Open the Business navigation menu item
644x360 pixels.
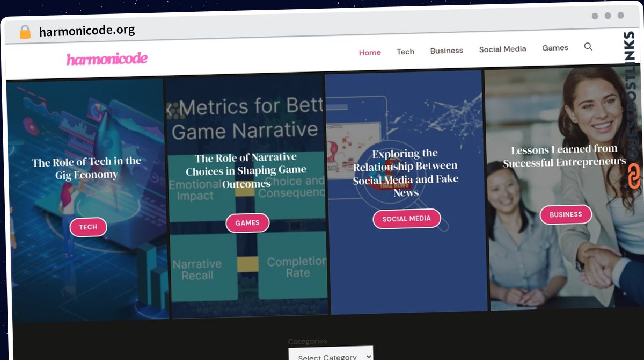point(447,51)
